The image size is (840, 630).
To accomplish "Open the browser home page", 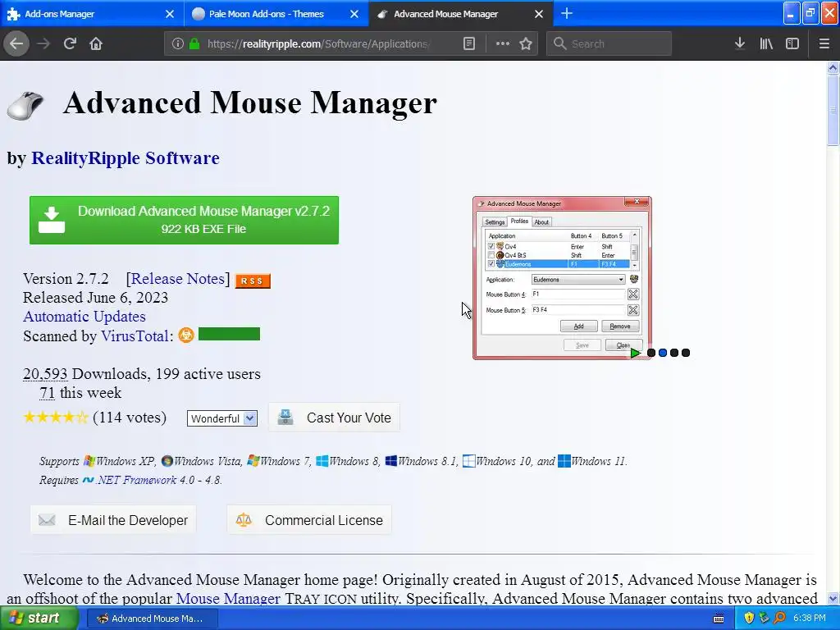I will pos(96,43).
